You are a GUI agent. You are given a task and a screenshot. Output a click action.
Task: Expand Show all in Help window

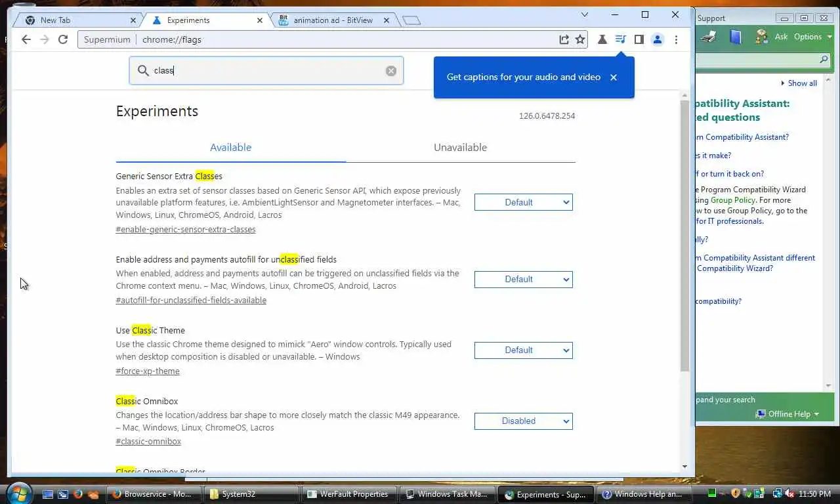[x=799, y=83]
